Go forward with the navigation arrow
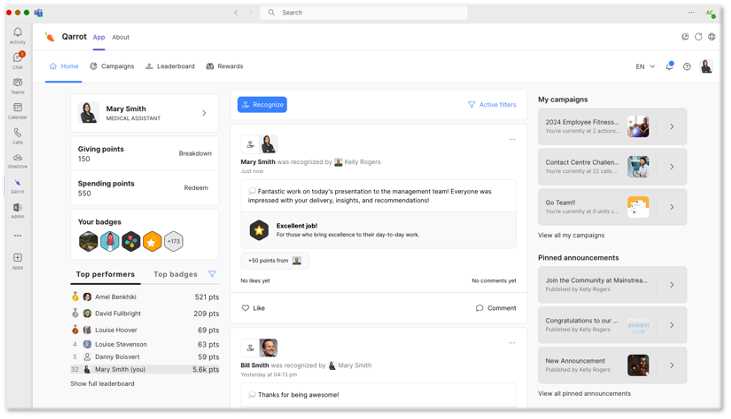 (x=250, y=13)
